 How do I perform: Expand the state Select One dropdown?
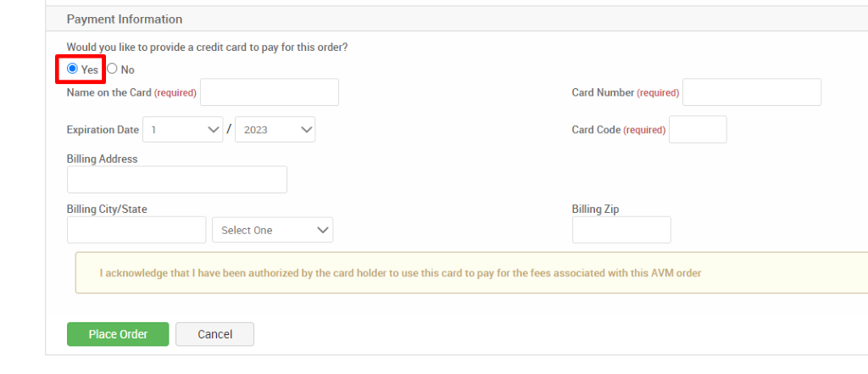click(x=272, y=230)
